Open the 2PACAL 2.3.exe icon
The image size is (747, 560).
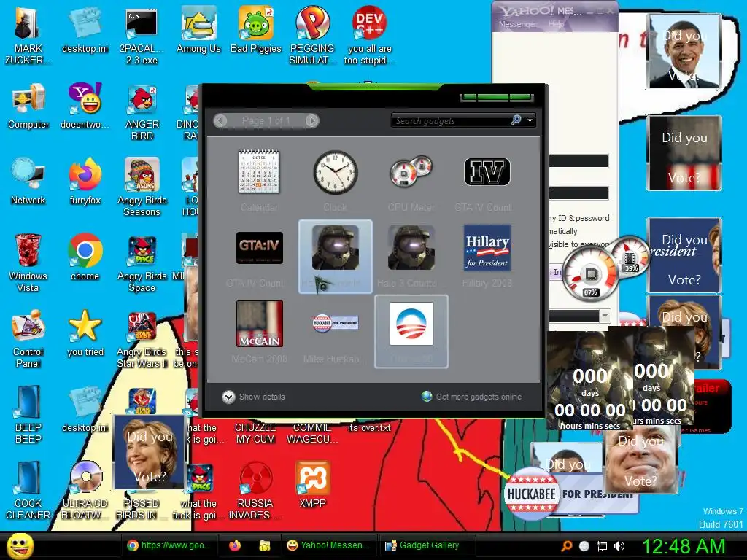[142, 35]
